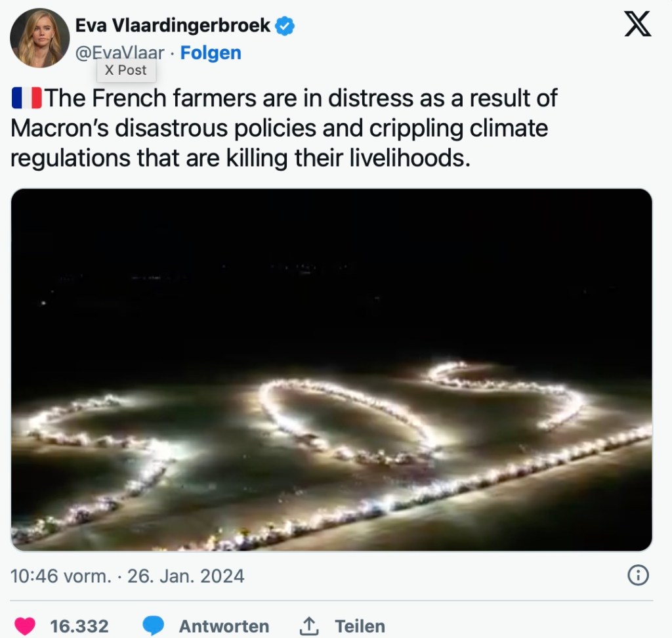
Task: Click the blue reply bubble icon
Action: pyautogui.click(x=154, y=626)
